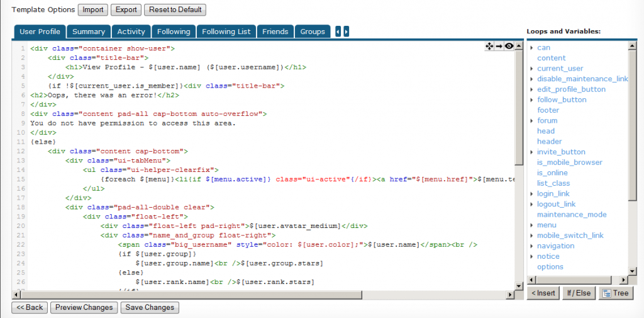This screenshot has width=644, height=318.
Task: Expand the 'can' variable node
Action: tap(531, 48)
